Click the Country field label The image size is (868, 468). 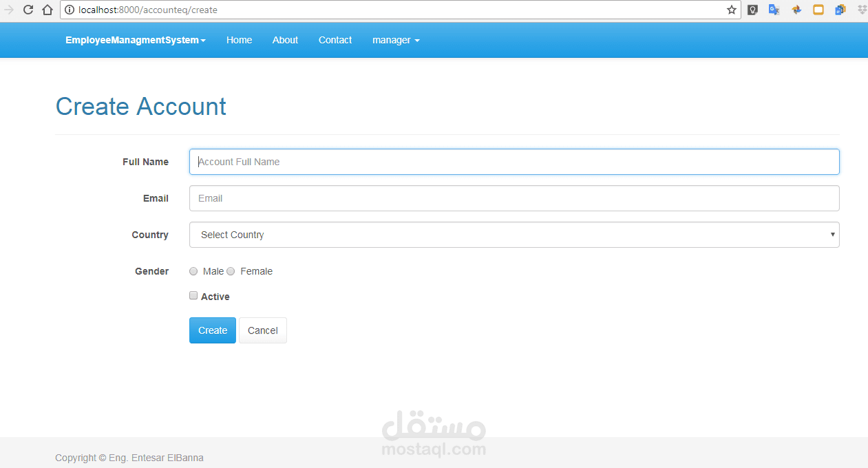(150, 235)
